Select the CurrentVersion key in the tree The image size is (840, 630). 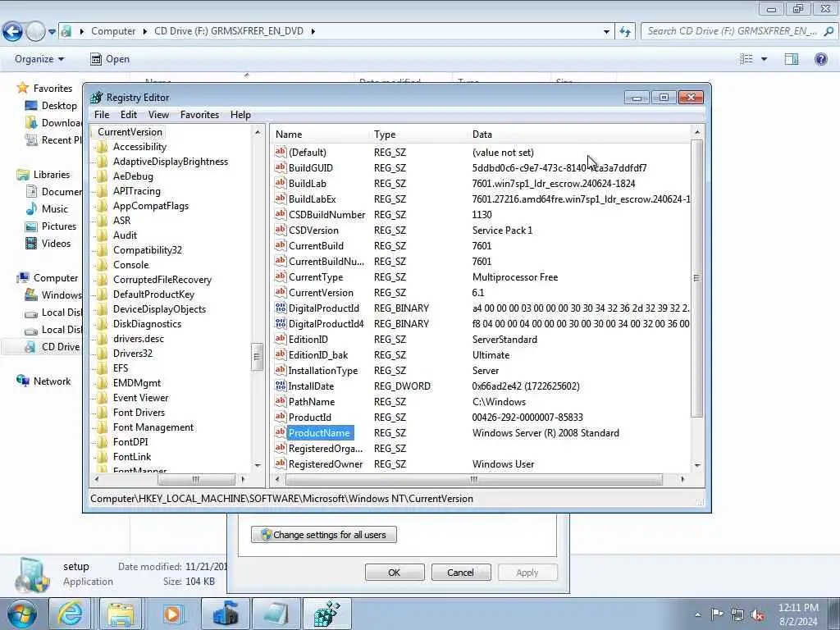[x=130, y=132]
